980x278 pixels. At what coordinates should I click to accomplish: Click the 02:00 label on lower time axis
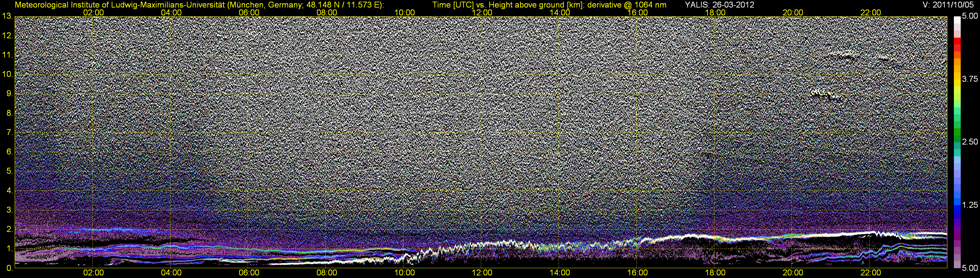[x=93, y=273]
